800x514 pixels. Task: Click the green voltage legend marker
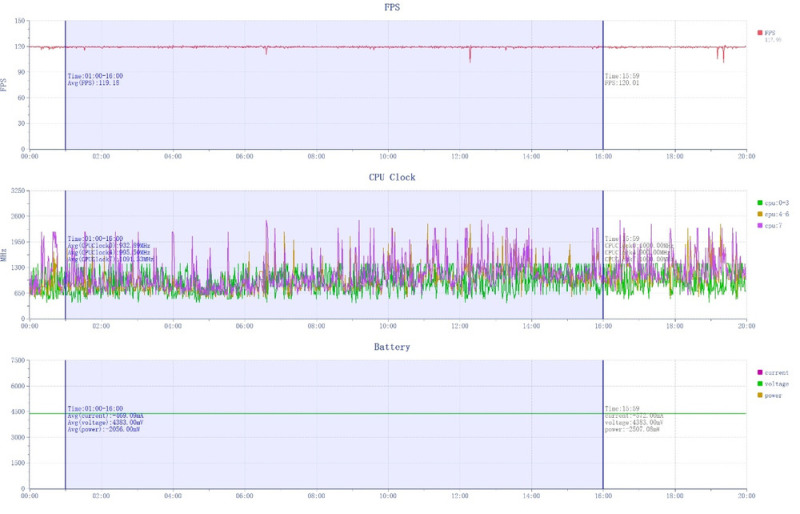tap(759, 384)
